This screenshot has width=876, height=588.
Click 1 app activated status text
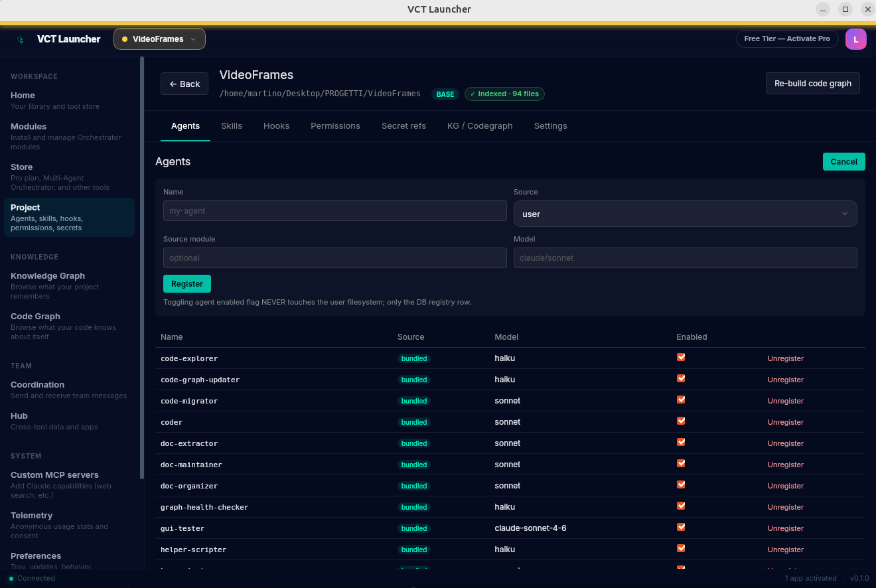810,578
